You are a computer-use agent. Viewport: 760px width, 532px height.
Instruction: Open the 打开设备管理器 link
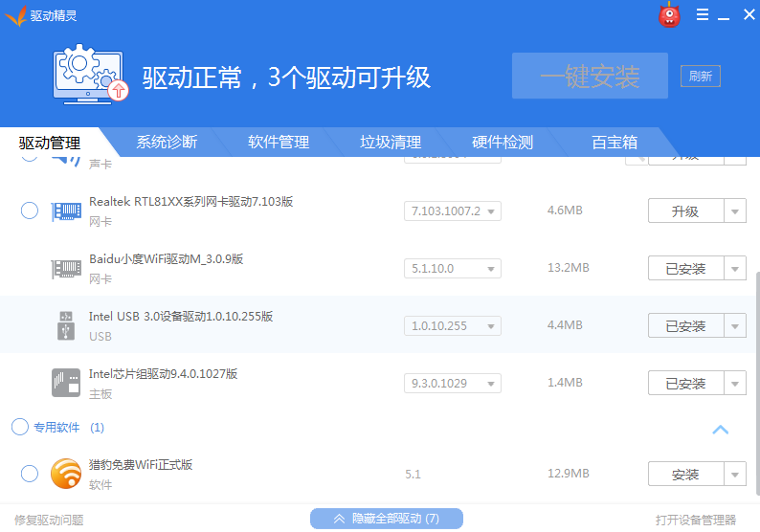pyautogui.click(x=696, y=520)
